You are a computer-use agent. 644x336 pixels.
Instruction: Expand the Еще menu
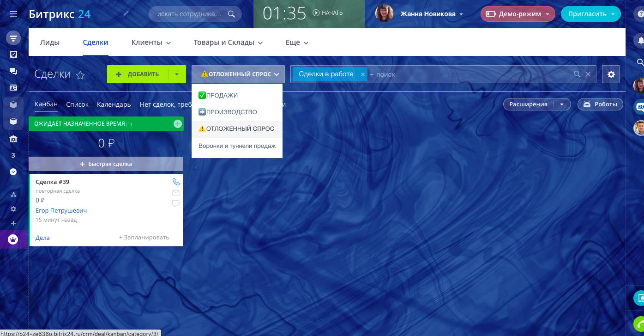point(297,43)
